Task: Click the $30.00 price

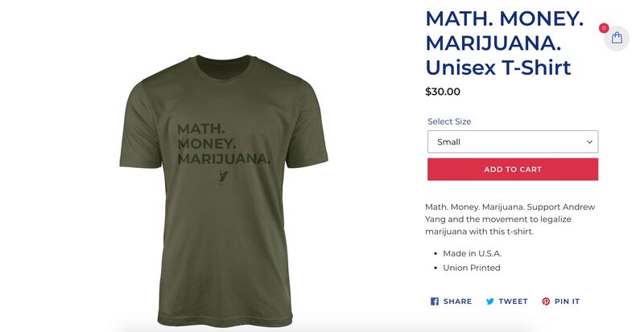Action: tap(442, 92)
